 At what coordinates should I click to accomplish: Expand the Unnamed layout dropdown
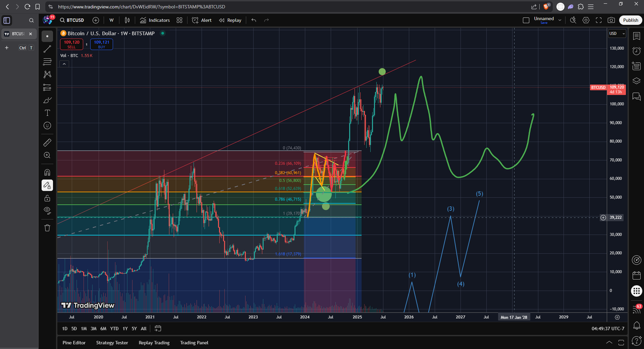coord(560,20)
